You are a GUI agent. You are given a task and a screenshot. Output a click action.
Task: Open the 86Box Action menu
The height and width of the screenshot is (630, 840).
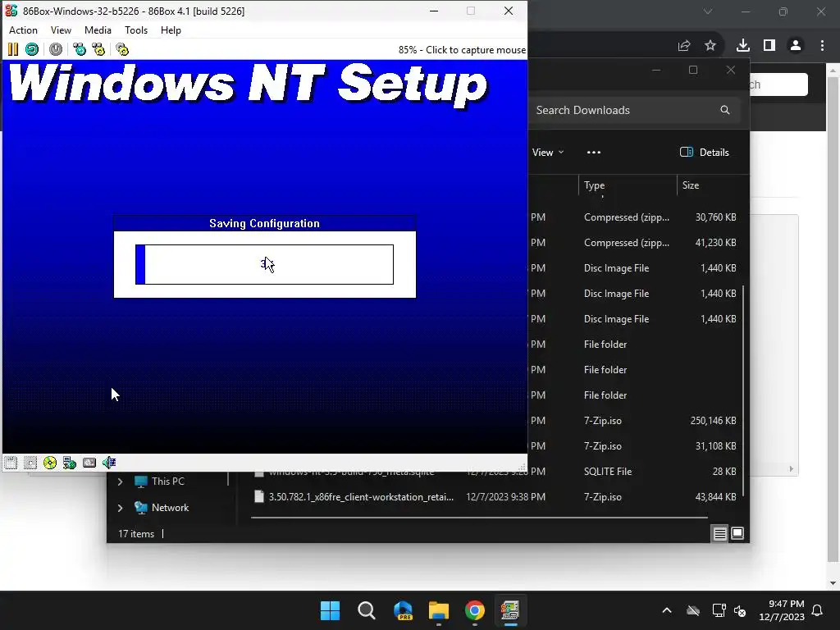(24, 30)
